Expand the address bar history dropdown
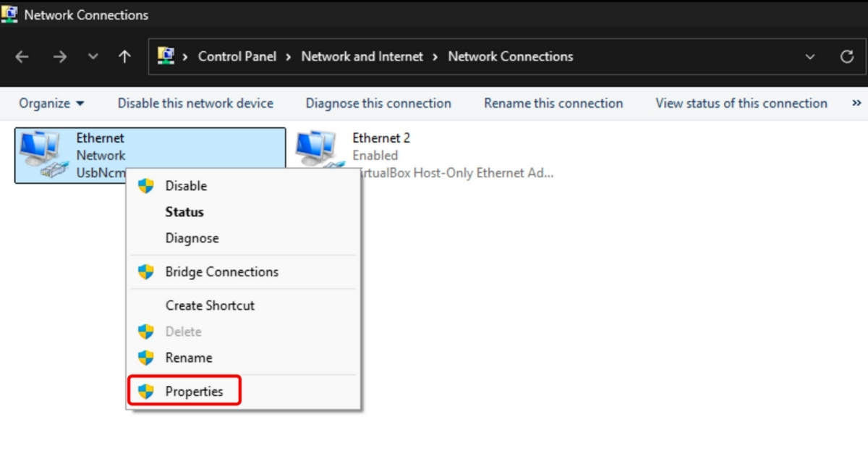The width and height of the screenshot is (868, 456). pyautogui.click(x=809, y=57)
